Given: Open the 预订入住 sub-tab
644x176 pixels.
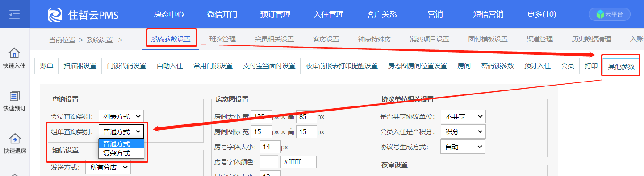Looking at the screenshot, I should pyautogui.click(x=537, y=66).
